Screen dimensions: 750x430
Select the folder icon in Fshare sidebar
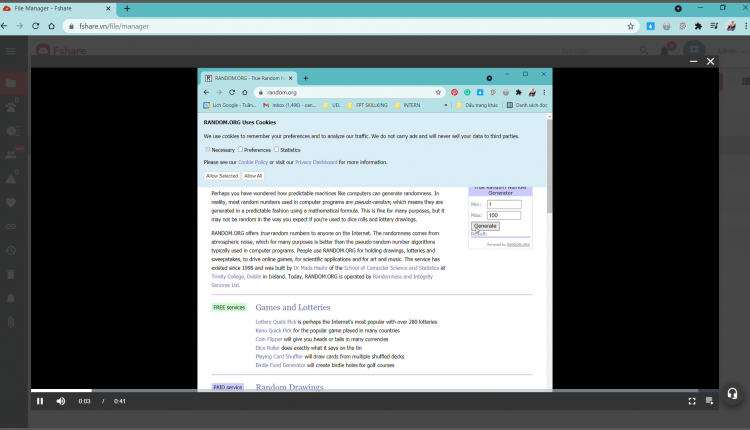click(x=11, y=83)
